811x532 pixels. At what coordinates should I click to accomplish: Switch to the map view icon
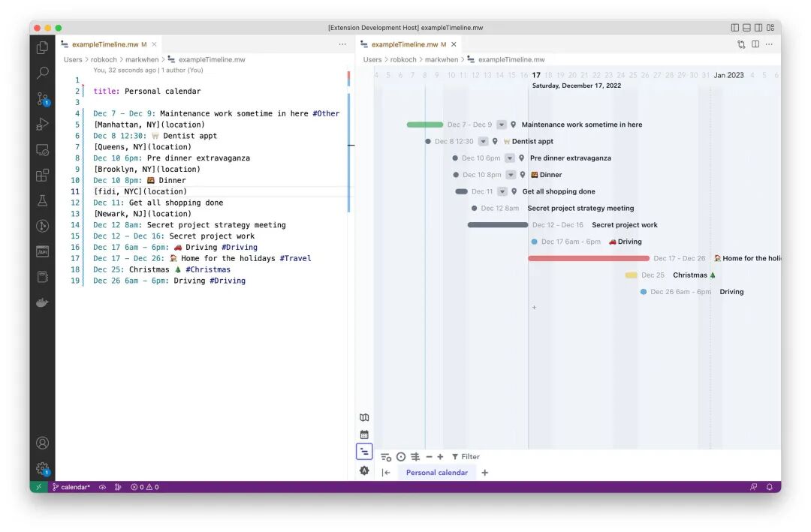click(364, 418)
